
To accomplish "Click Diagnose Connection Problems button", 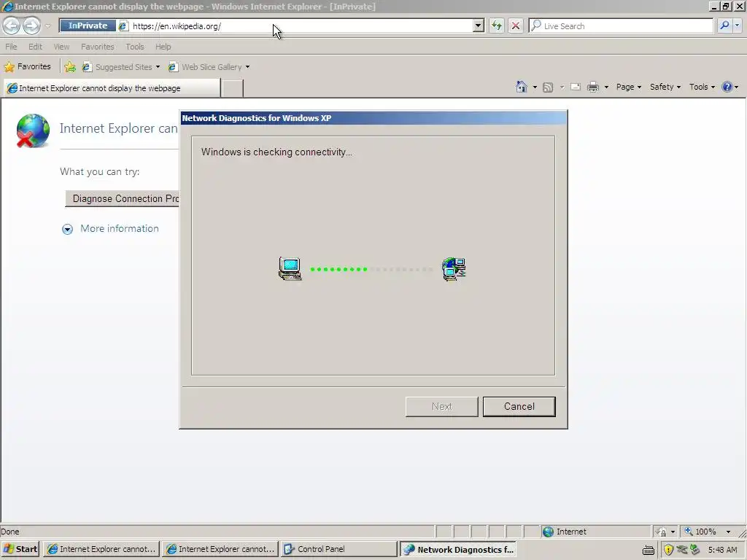I will click(x=122, y=198).
